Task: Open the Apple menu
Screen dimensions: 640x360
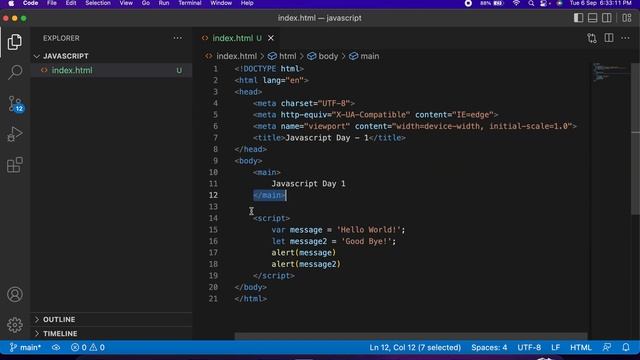Action: [11, 3]
